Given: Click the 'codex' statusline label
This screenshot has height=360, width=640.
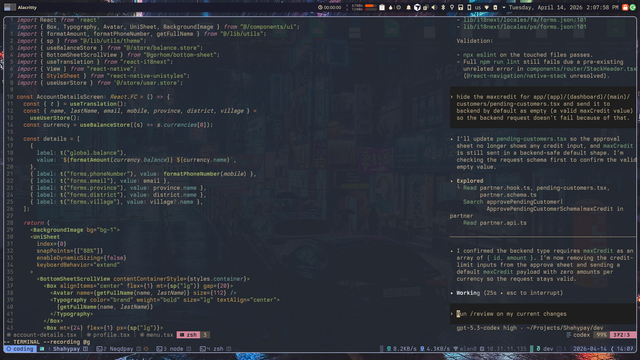Looking at the screenshot, I should click(x=582, y=335).
